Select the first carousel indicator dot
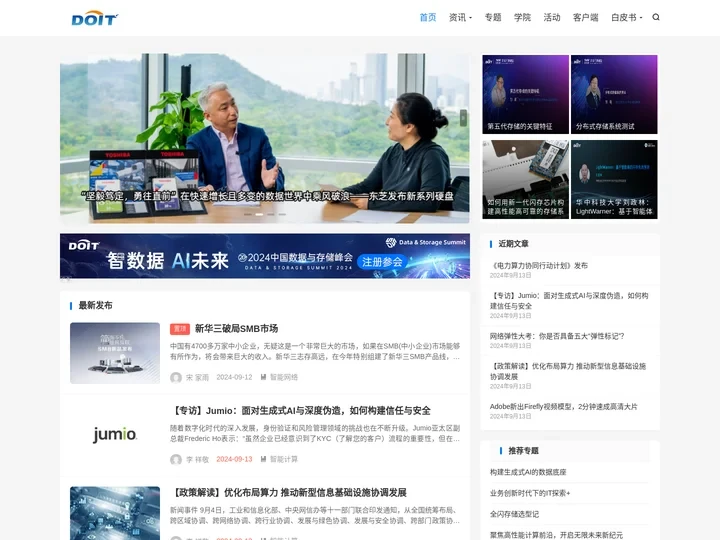Screen dimensions: 720x540 click(x=248, y=214)
